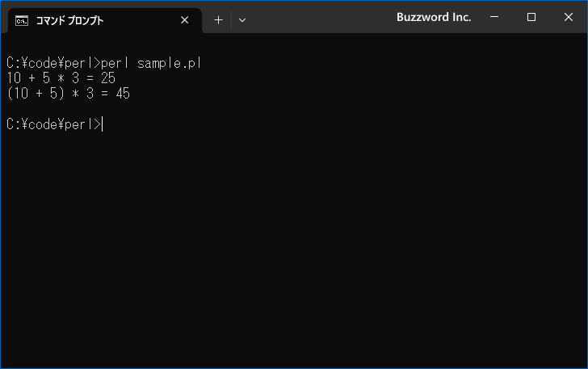This screenshot has height=369, width=588.
Task: Click the empty black terminal area
Action: coord(294,244)
